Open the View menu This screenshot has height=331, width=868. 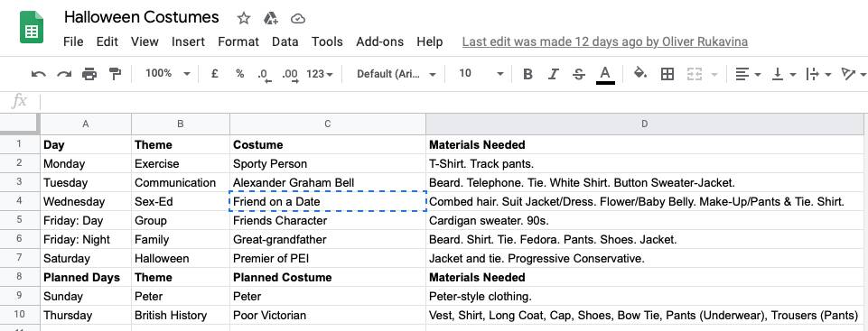[145, 42]
